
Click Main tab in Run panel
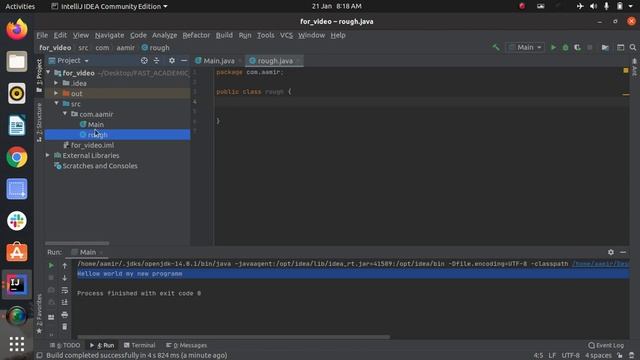tap(87, 252)
